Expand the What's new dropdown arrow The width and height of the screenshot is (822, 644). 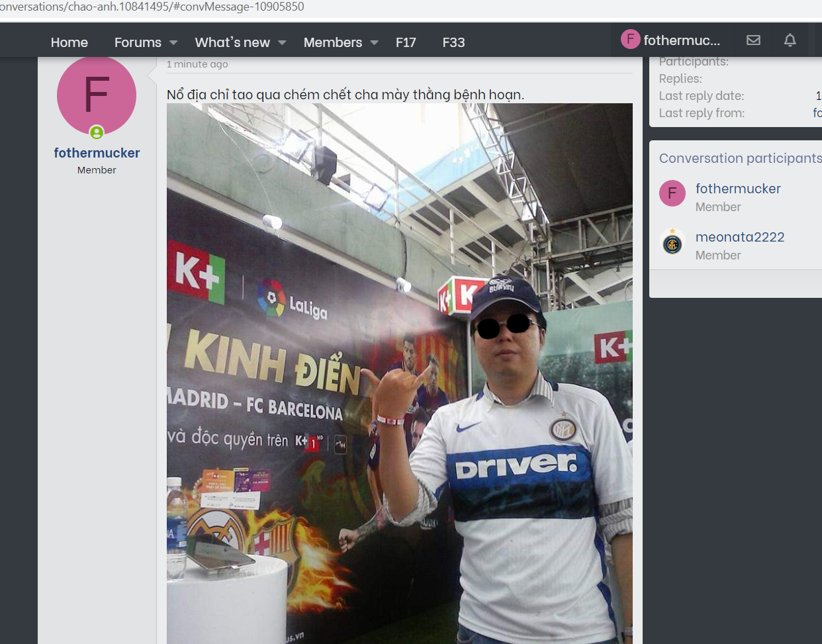tap(282, 42)
